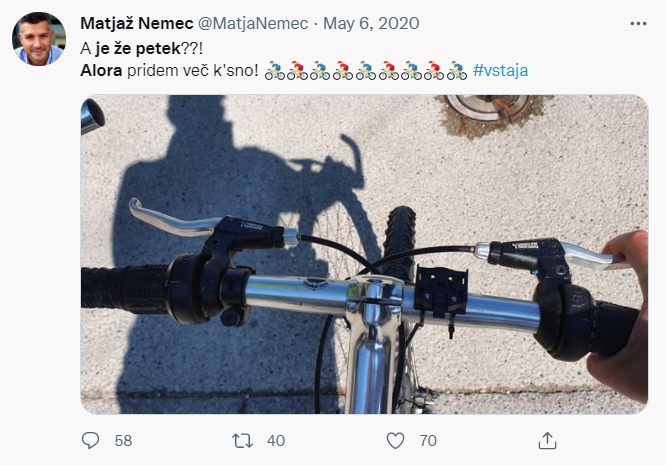The image size is (666, 465).
Task: Click Matjaž Nemec's profile avatar
Action: coord(40,39)
